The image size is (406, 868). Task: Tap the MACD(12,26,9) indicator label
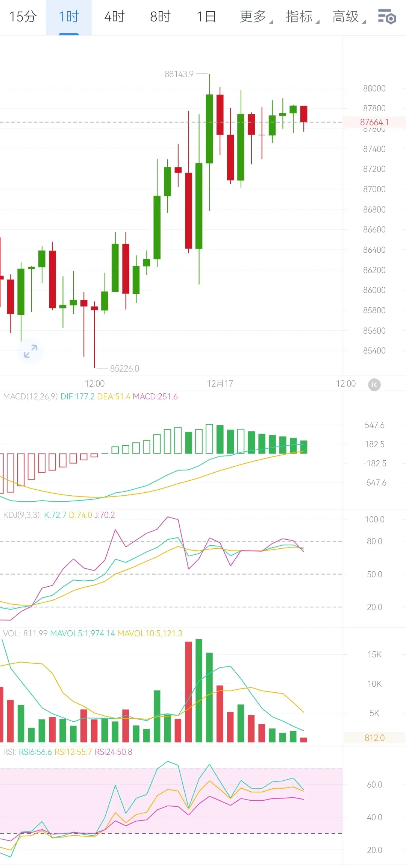click(x=30, y=396)
